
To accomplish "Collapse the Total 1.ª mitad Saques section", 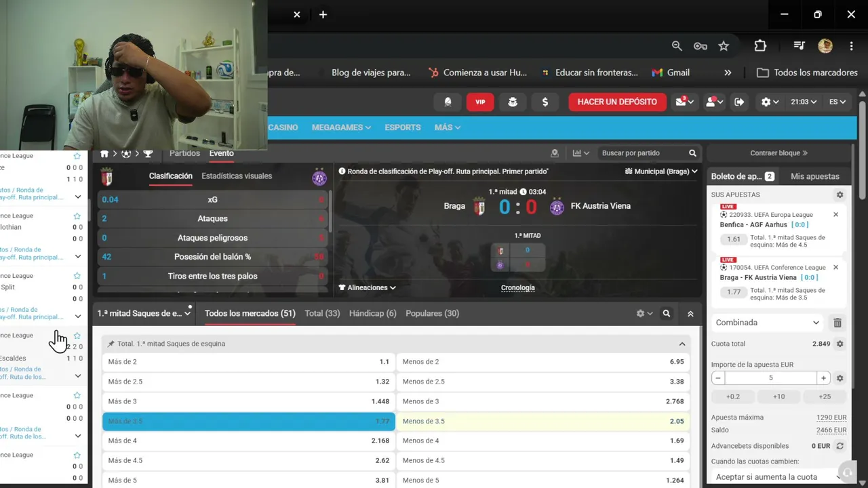I will (x=682, y=344).
